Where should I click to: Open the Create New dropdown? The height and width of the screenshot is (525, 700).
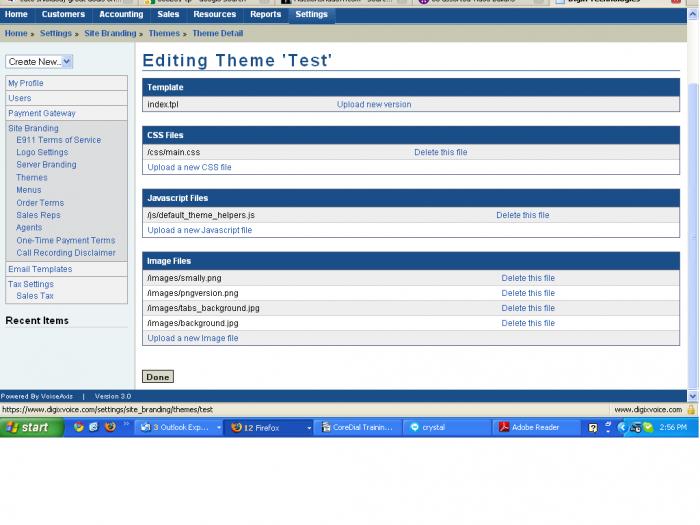tap(39, 62)
